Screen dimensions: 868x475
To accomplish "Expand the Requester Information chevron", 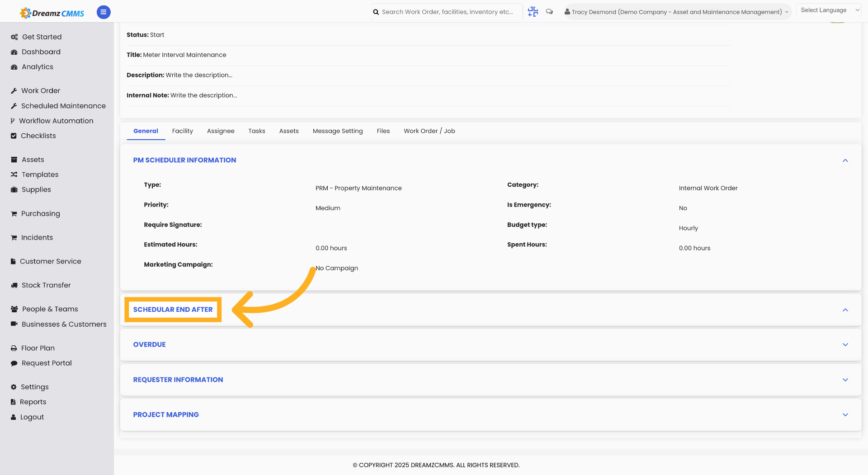I will [845, 380].
